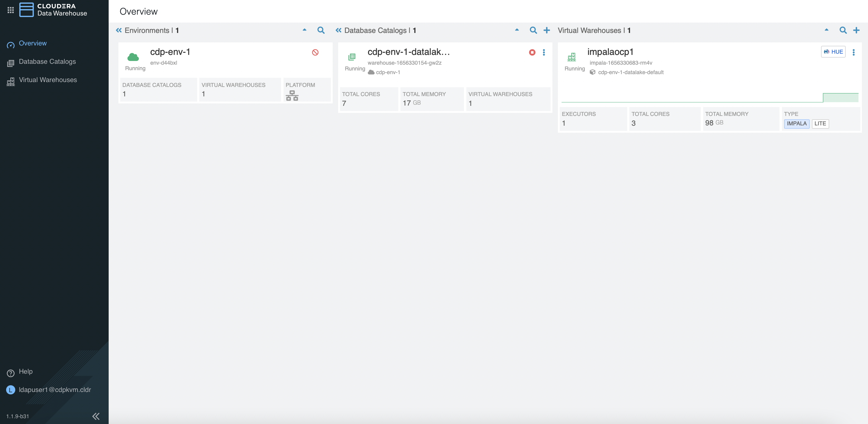Image resolution: width=868 pixels, height=424 pixels.
Task: Collapse the Database Catalogs column
Action: tap(338, 30)
